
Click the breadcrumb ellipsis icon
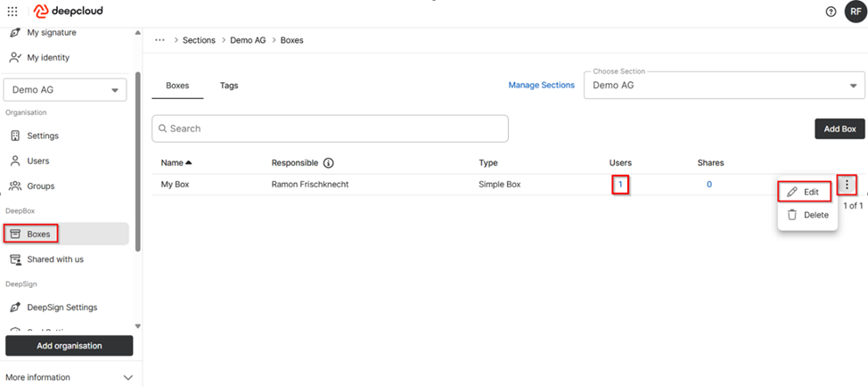click(160, 40)
